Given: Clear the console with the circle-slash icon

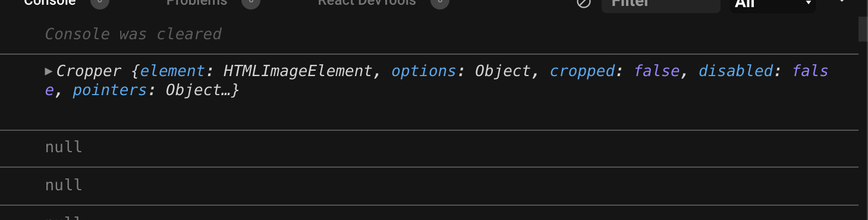Looking at the screenshot, I should click(x=584, y=3).
